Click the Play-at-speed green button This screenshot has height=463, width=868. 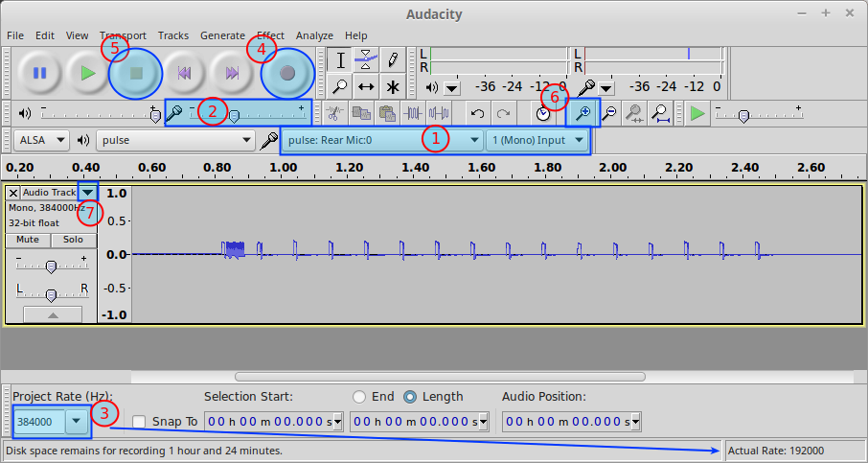tap(697, 113)
